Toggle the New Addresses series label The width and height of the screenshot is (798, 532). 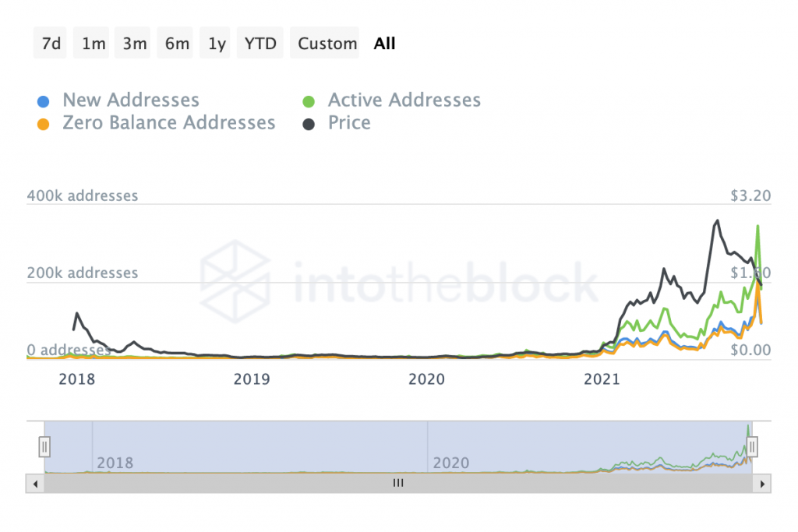pyautogui.click(x=131, y=100)
